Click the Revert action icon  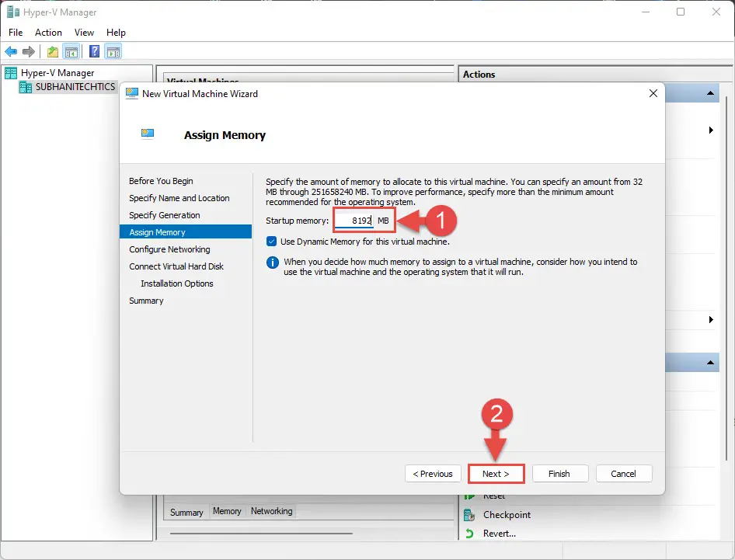click(x=469, y=534)
